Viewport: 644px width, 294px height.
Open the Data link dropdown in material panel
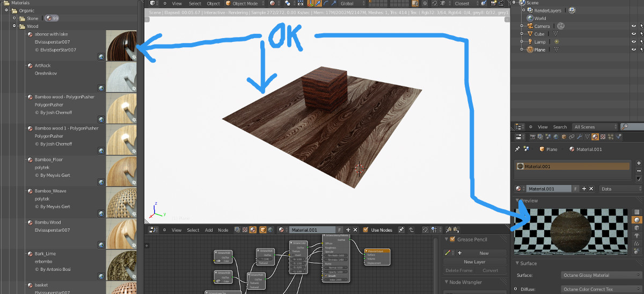click(621, 189)
